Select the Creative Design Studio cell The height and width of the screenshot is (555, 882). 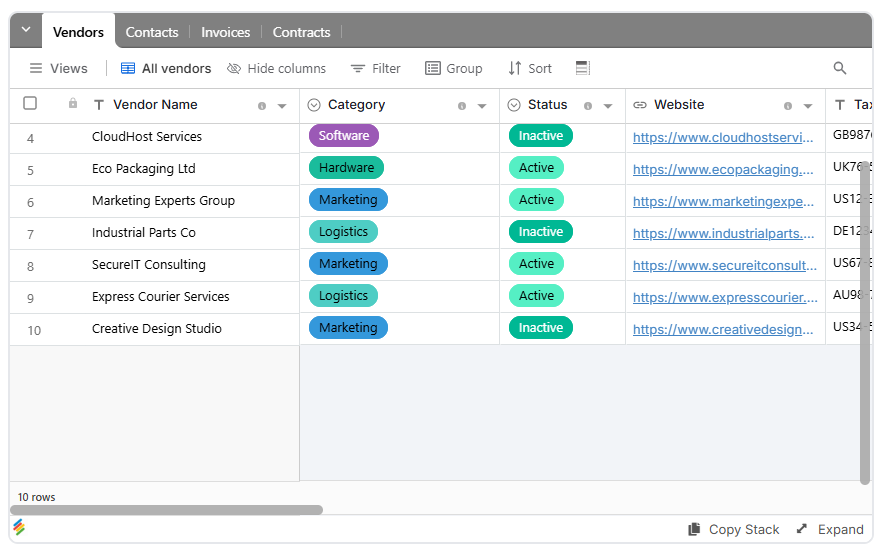[x=155, y=330]
